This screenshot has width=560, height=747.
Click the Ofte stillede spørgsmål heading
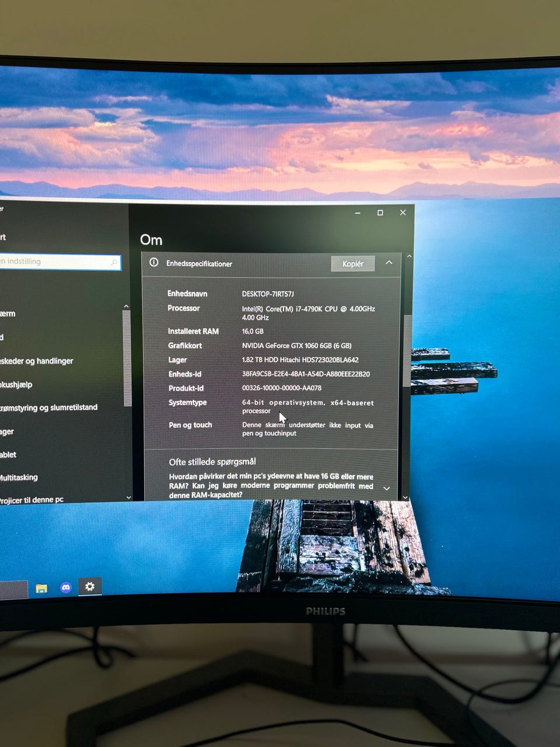[x=212, y=462]
